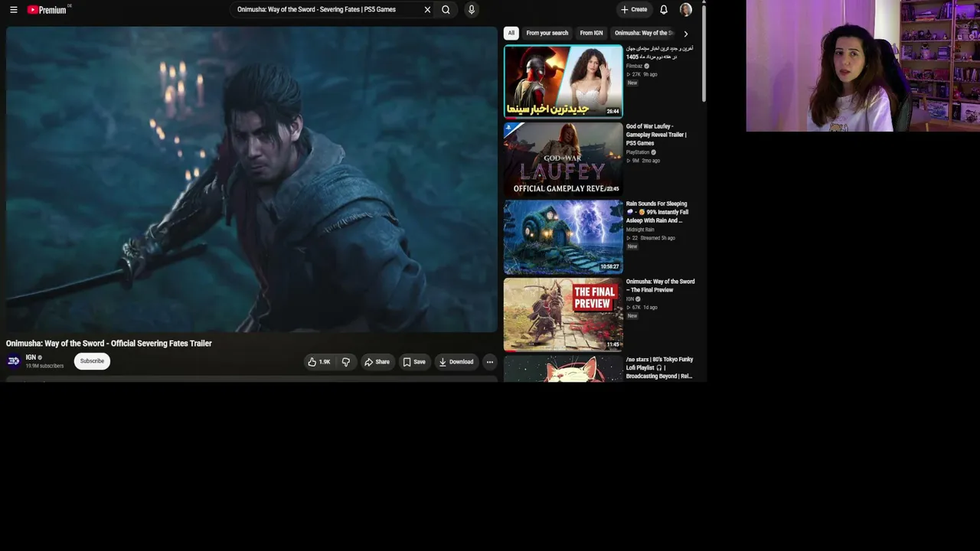Open the IGN channel avatar

pyautogui.click(x=14, y=361)
